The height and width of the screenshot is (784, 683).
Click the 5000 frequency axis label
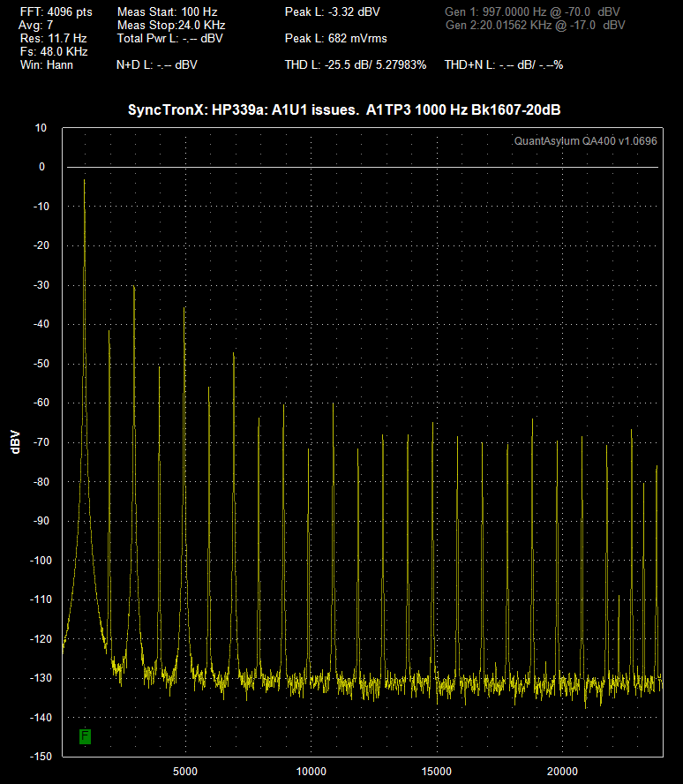pos(185,772)
